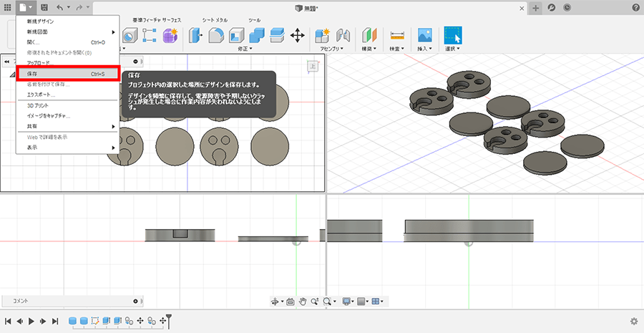644x333 pixels.
Task: Toggle the Comments panel pin button
Action: [x=137, y=301]
